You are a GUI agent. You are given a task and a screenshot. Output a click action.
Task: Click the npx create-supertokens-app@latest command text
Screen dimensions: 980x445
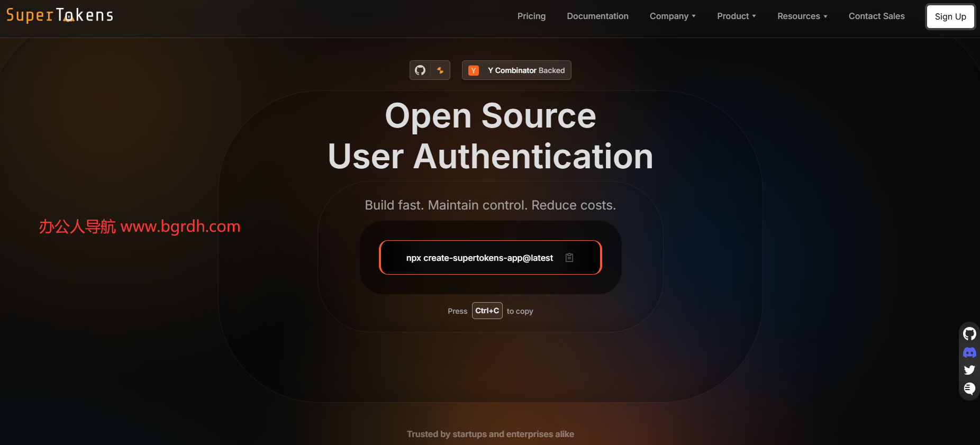point(479,258)
